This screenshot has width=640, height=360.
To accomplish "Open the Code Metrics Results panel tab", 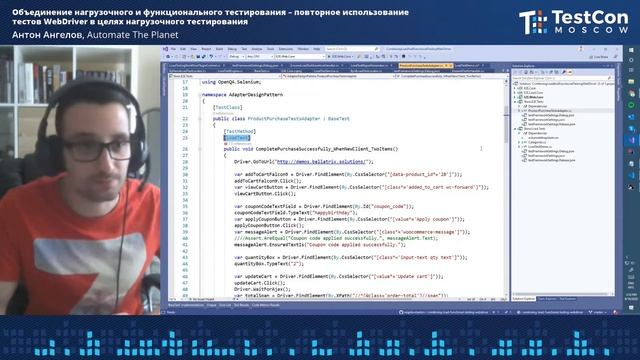I will (x=266, y=305).
